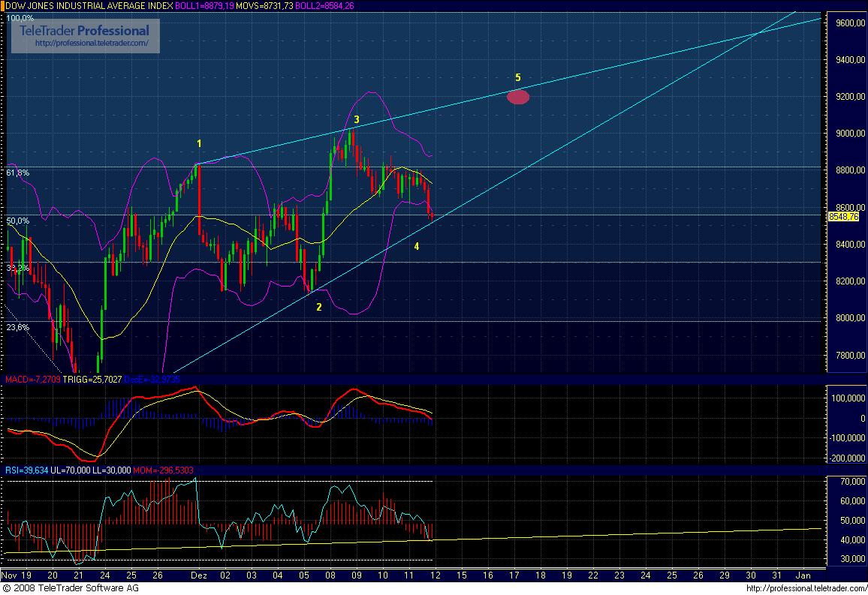The height and width of the screenshot is (595, 868).
Task: Select the yellow wave label 3
Action: 357,119
